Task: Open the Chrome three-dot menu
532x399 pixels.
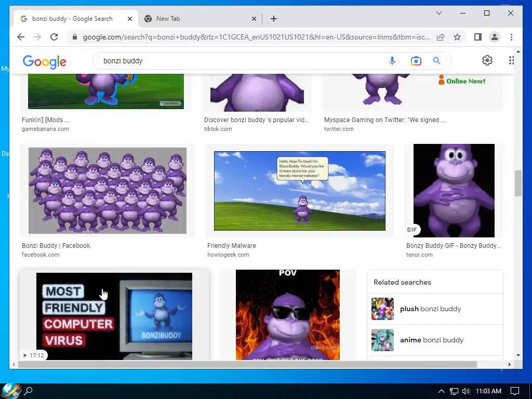Action: coord(511,37)
